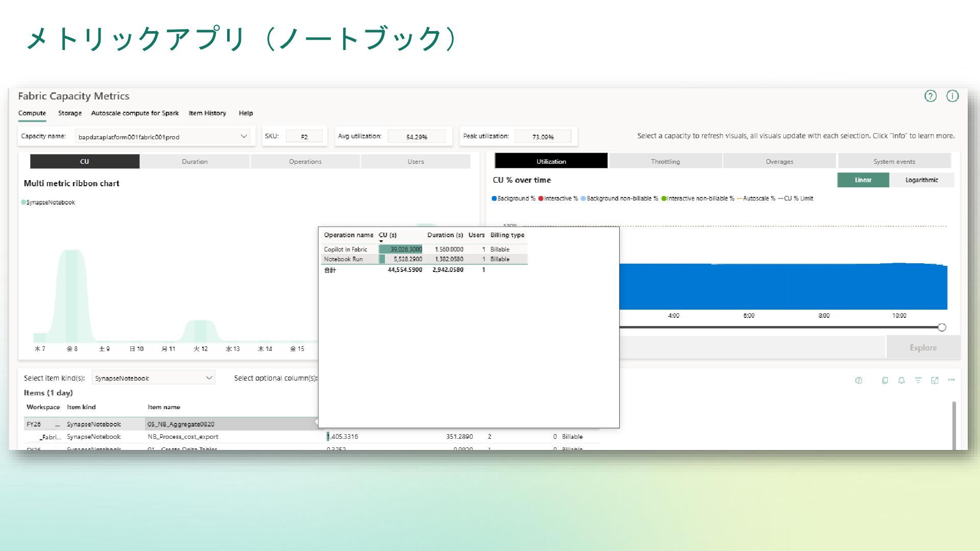Sort by Item name column header
Image resolution: width=980 pixels, height=551 pixels.
[x=164, y=407]
